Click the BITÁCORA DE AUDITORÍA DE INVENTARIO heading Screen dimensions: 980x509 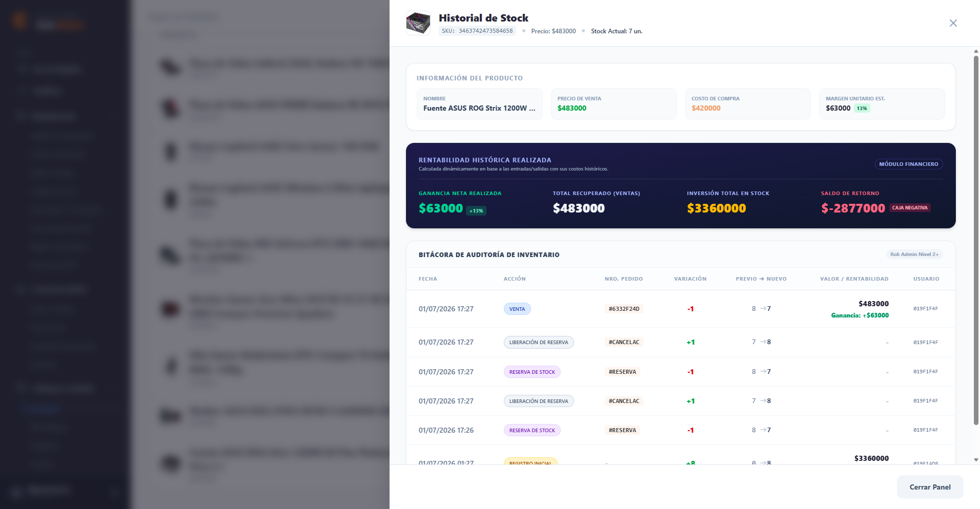pyautogui.click(x=489, y=254)
